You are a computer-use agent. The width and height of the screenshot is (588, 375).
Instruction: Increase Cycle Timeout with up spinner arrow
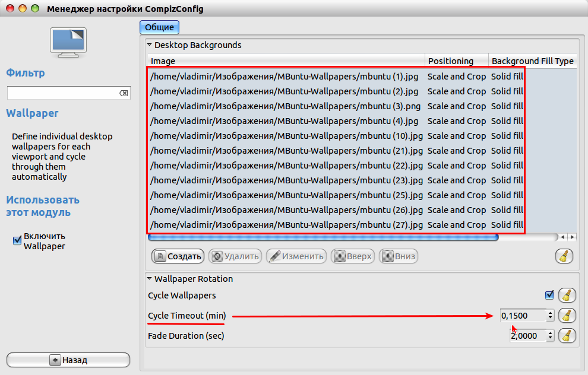pos(550,313)
